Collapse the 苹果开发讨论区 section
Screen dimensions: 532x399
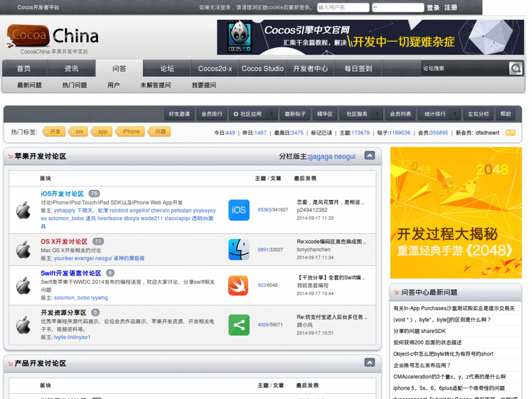coord(369,155)
